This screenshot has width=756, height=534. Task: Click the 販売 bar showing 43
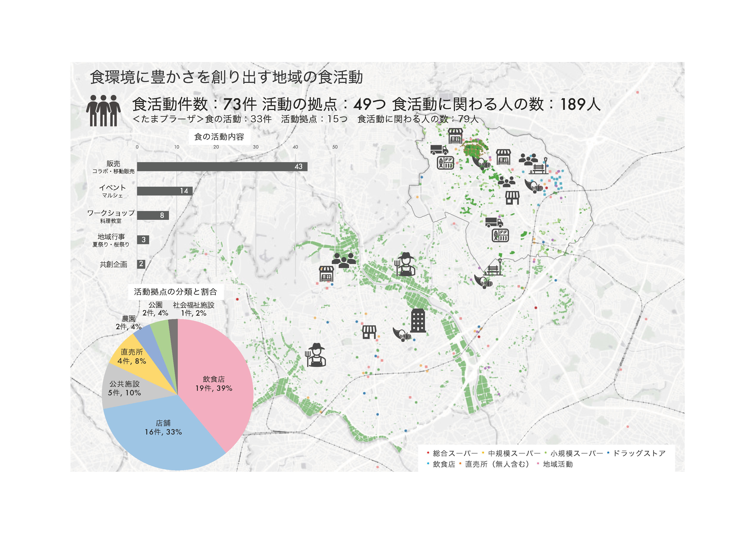click(x=222, y=166)
